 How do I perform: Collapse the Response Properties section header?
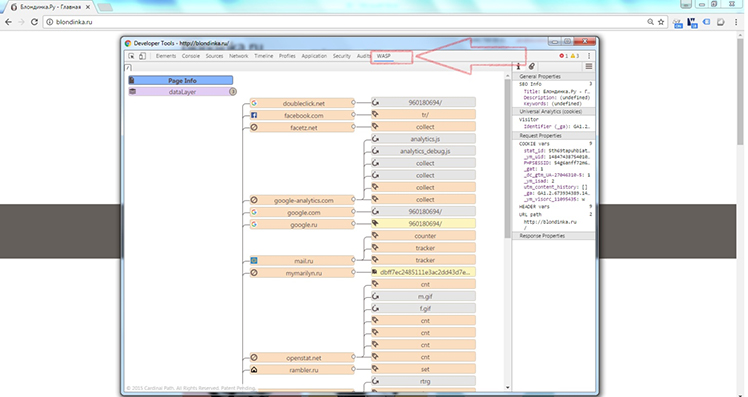[553, 236]
